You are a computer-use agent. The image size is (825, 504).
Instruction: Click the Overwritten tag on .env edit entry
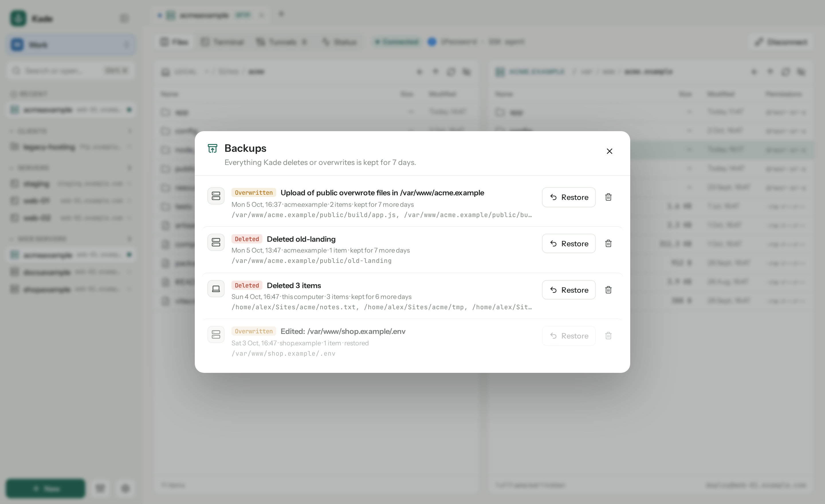click(x=254, y=331)
